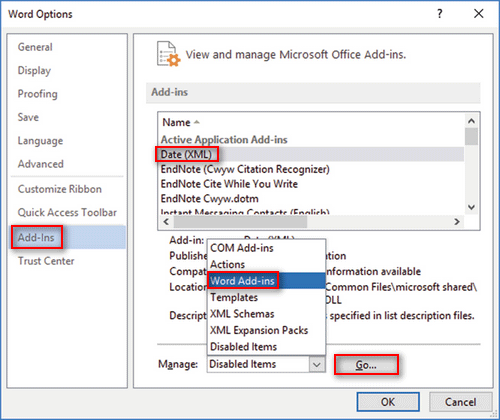Viewport: 500px width, 420px height.
Task: Click the vertical scrollbar thumb
Action: coord(471,136)
